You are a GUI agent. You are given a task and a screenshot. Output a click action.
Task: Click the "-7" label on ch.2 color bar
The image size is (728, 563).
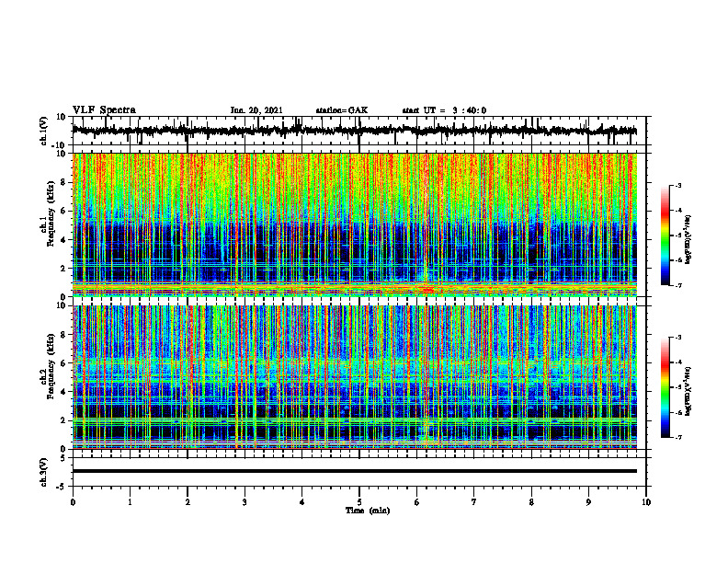click(677, 437)
